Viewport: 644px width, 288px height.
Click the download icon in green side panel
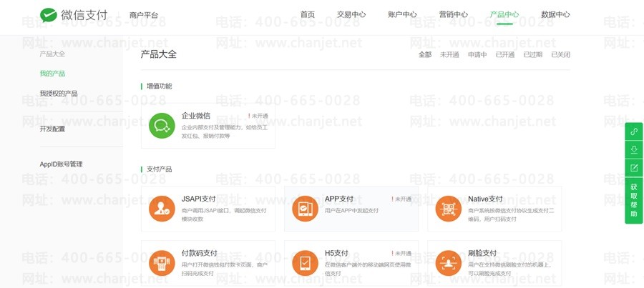634,149
